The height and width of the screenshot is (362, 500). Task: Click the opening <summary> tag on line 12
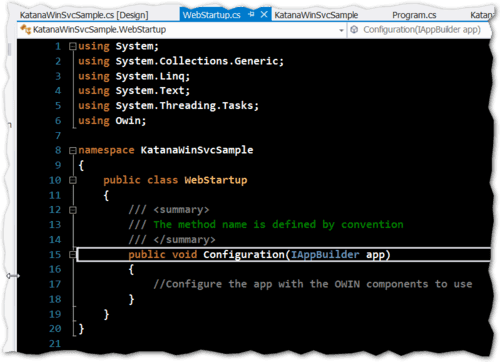tap(181, 210)
